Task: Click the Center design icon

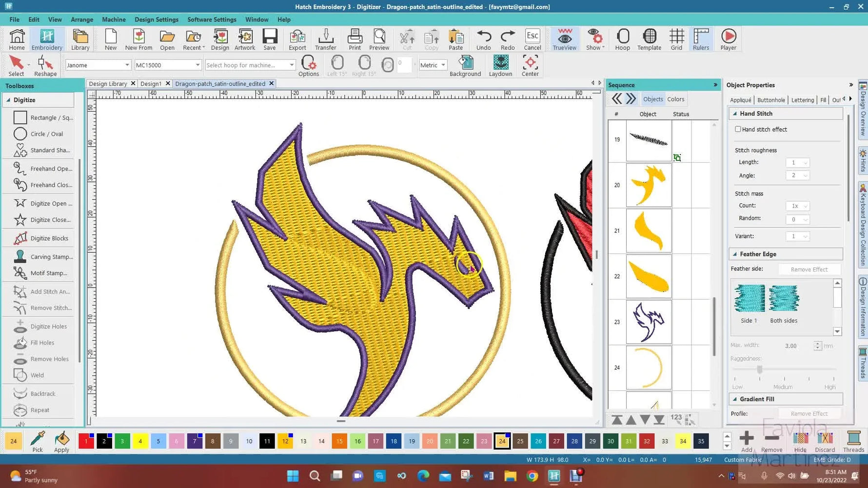Action: [530, 64]
